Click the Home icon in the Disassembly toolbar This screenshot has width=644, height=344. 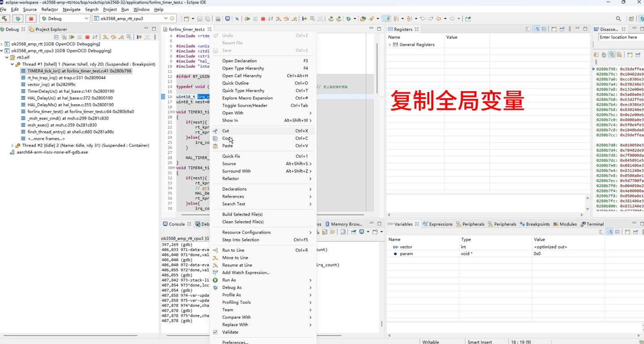click(604, 55)
